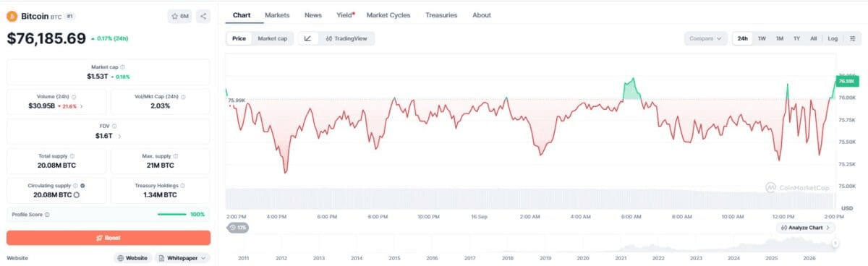
Task: Click Total supply info icon
Action: pos(72,155)
